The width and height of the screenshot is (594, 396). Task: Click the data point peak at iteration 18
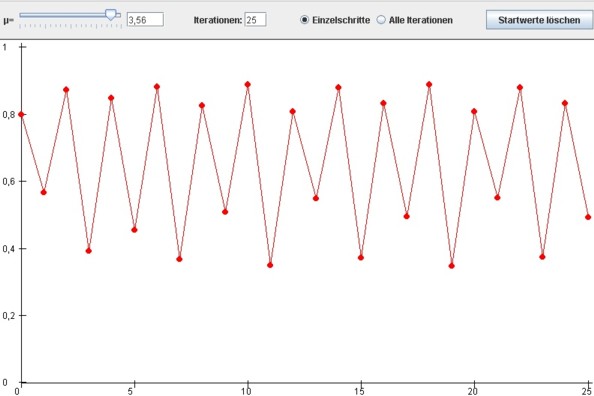pyautogui.click(x=429, y=85)
